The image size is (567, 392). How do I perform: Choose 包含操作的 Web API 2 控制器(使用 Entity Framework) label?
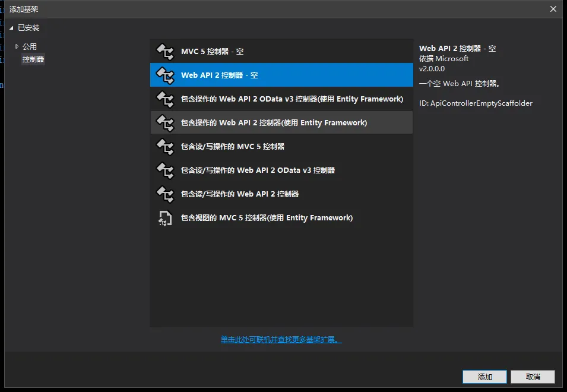(274, 122)
